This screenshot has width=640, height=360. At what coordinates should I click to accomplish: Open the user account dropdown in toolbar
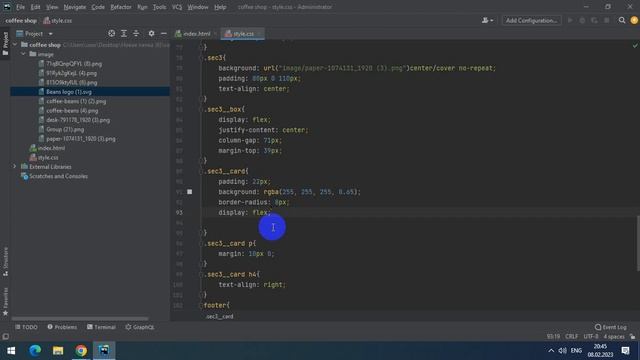pos(487,20)
